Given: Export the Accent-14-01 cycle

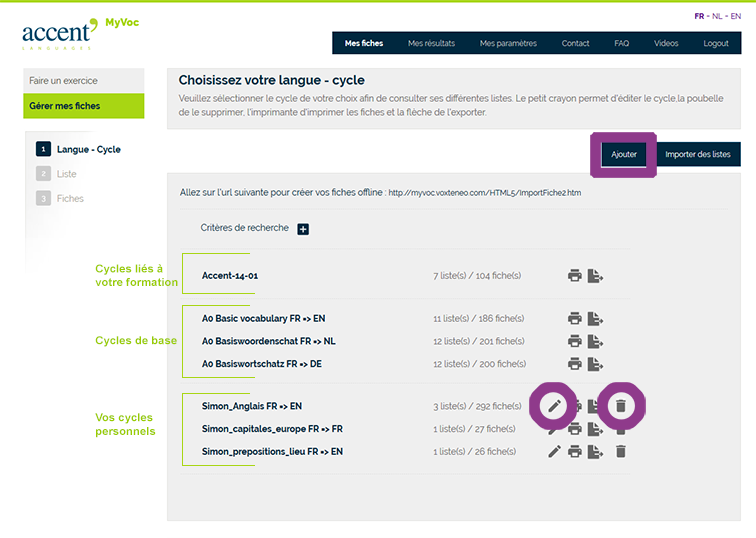Looking at the screenshot, I should 595,276.
